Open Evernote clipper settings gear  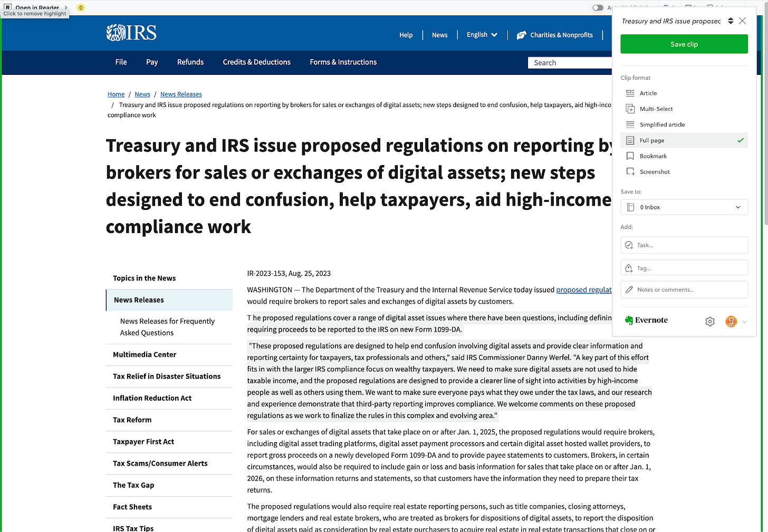[710, 322]
